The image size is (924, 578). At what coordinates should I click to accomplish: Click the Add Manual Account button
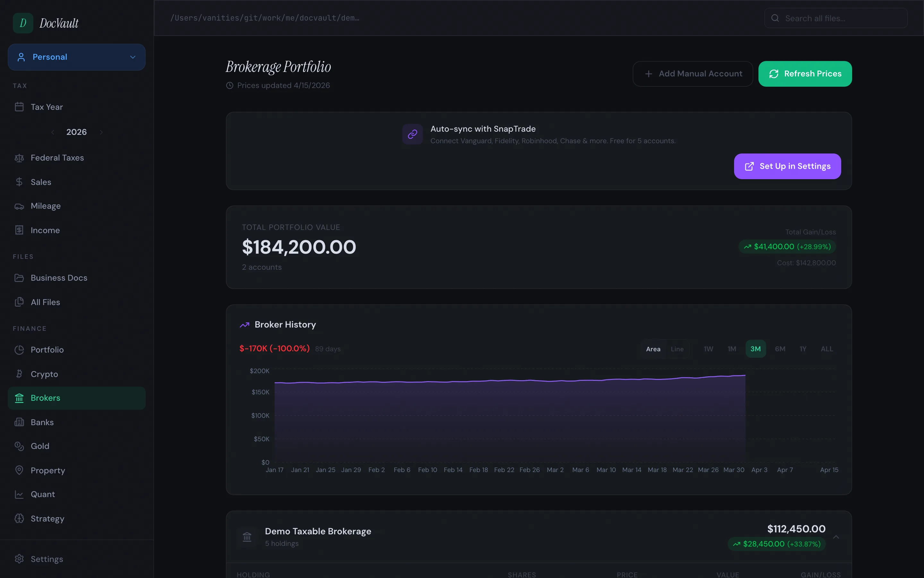pyautogui.click(x=693, y=74)
